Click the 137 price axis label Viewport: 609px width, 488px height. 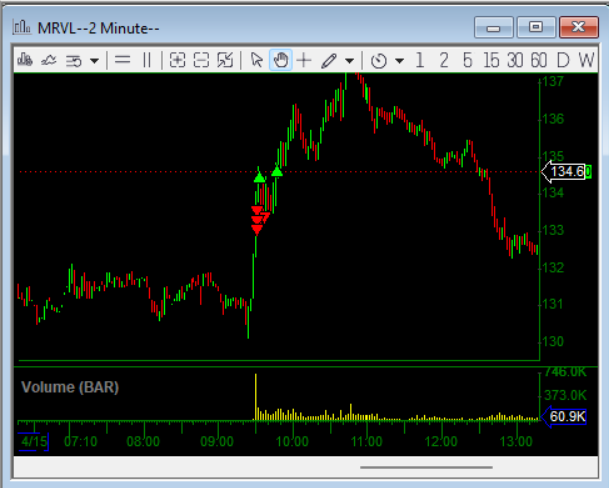(x=553, y=82)
